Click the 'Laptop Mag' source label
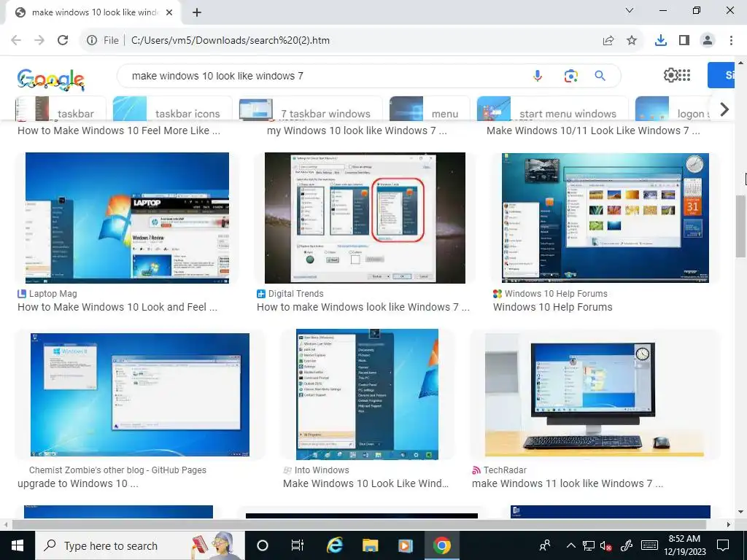747x560 pixels. click(53, 294)
